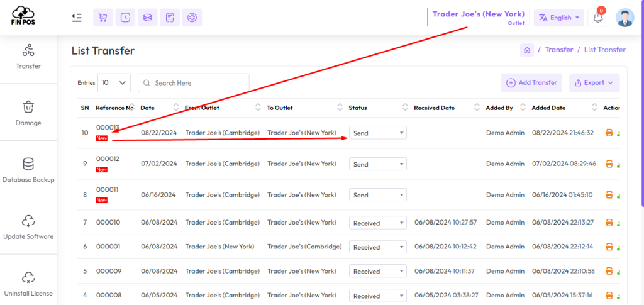Image resolution: width=644 pixels, height=305 pixels.
Task: Open Uninstall License in the sidebar
Action: click(x=28, y=283)
